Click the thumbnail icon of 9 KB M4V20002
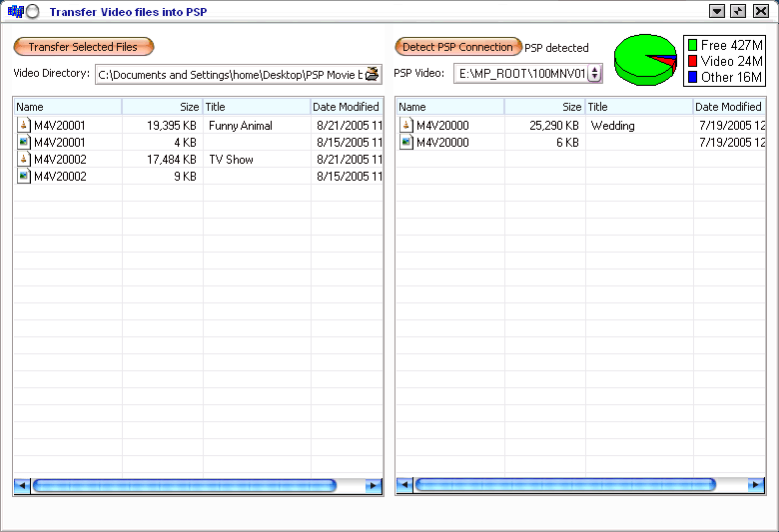Viewport: 779px width, 532px height. click(23, 176)
